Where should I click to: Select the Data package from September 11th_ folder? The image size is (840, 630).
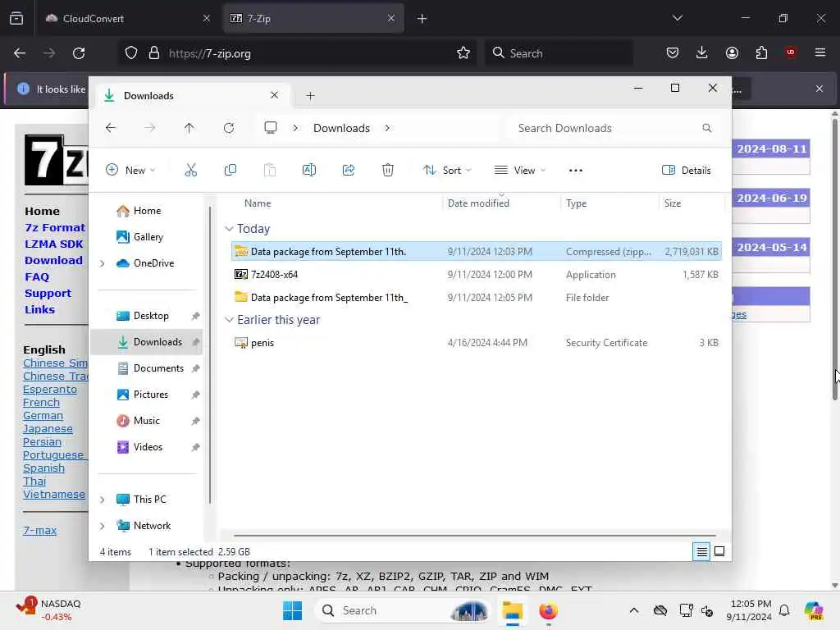pos(477,297)
